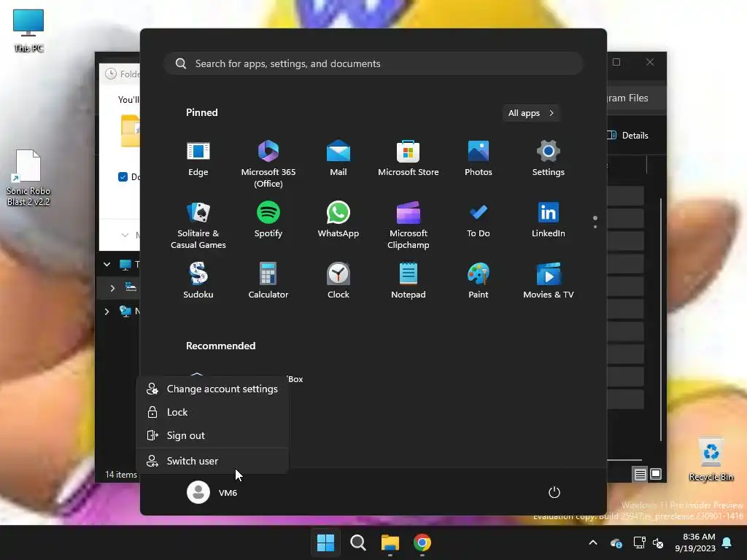Switch Explorer to large thumbnails view

[x=656, y=474]
